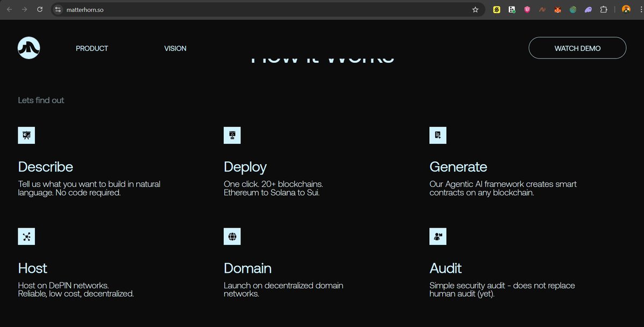Open the yellow S extension icon
Image resolution: width=644 pixels, height=327 pixels.
[497, 10]
